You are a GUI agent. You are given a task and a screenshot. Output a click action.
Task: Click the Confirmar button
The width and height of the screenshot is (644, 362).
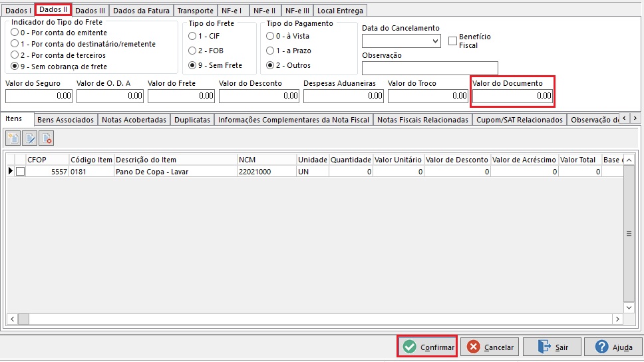tap(428, 347)
